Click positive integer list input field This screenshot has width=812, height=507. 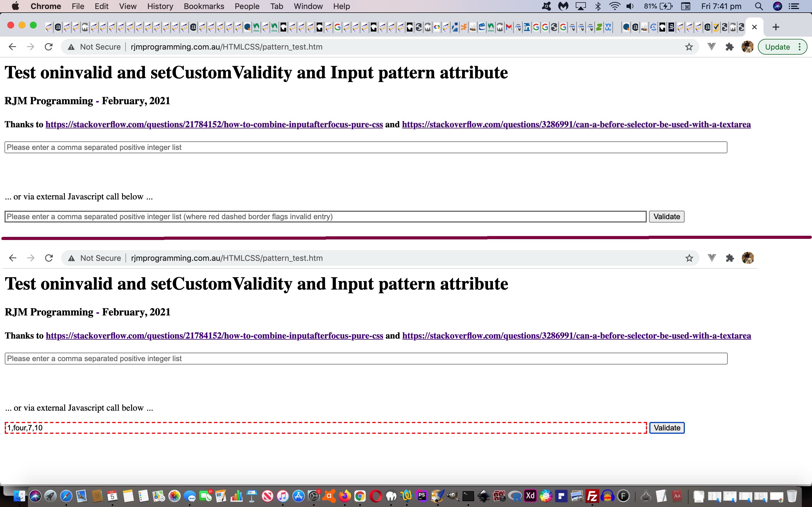tap(366, 147)
